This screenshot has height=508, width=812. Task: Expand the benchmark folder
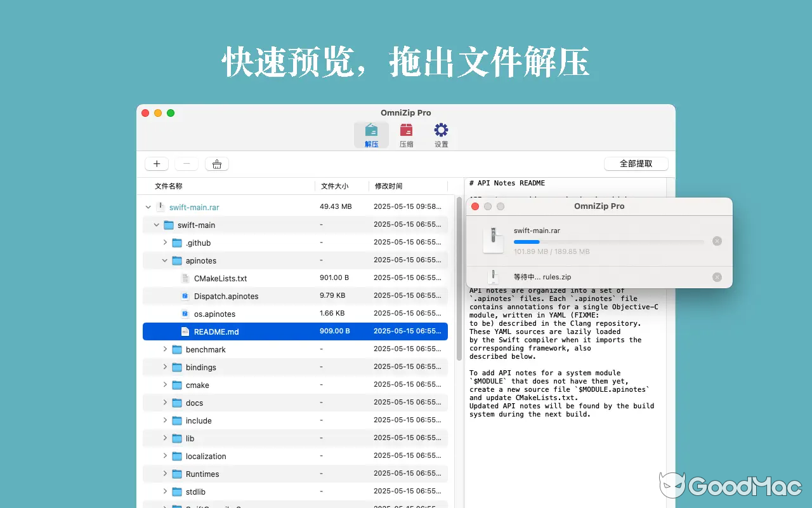[165, 349]
